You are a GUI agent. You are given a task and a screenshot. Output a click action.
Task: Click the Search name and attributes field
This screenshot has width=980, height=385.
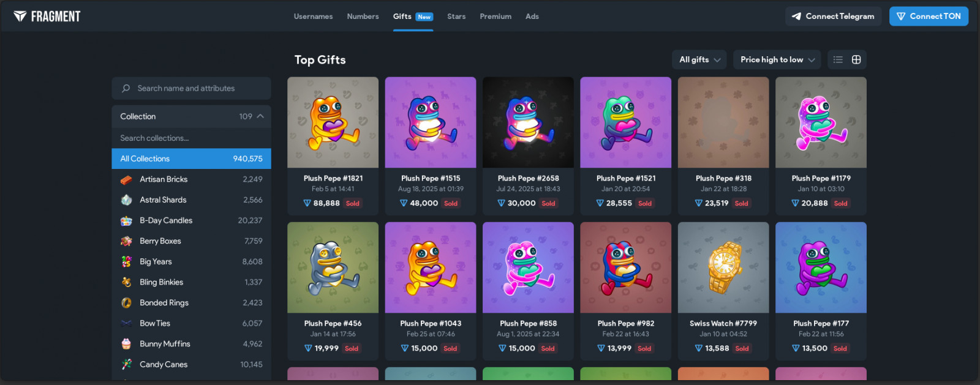[191, 88]
